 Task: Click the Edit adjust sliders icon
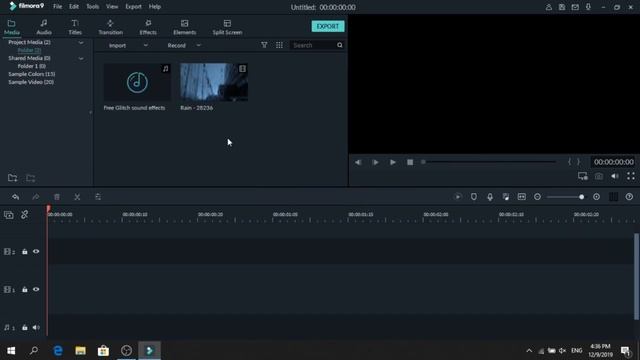coord(98,197)
